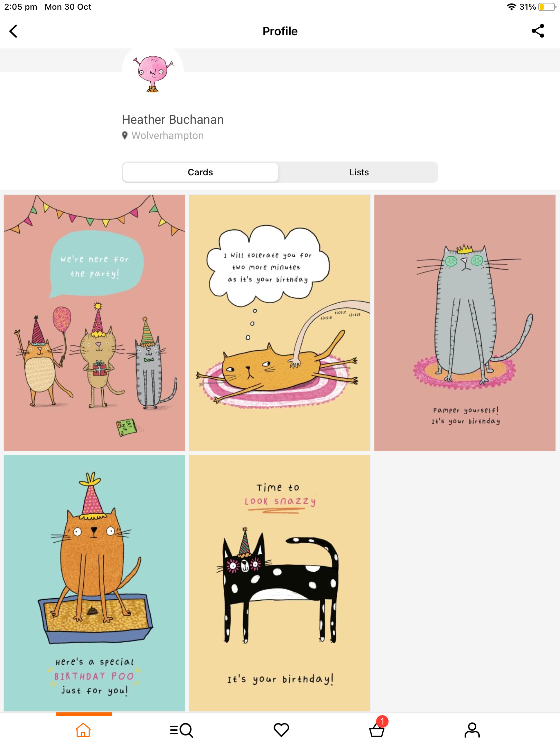The image size is (560, 747).
Task: Tap the back arrow icon
Action: pos(13,31)
